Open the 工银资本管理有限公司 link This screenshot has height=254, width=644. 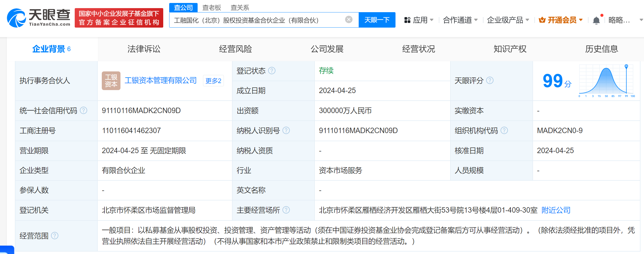pos(161,80)
